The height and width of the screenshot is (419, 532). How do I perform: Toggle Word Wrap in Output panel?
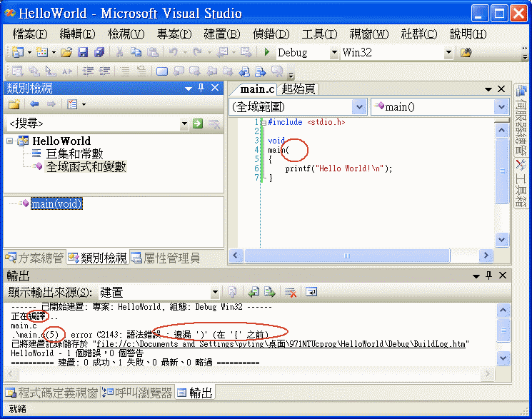pos(311,292)
